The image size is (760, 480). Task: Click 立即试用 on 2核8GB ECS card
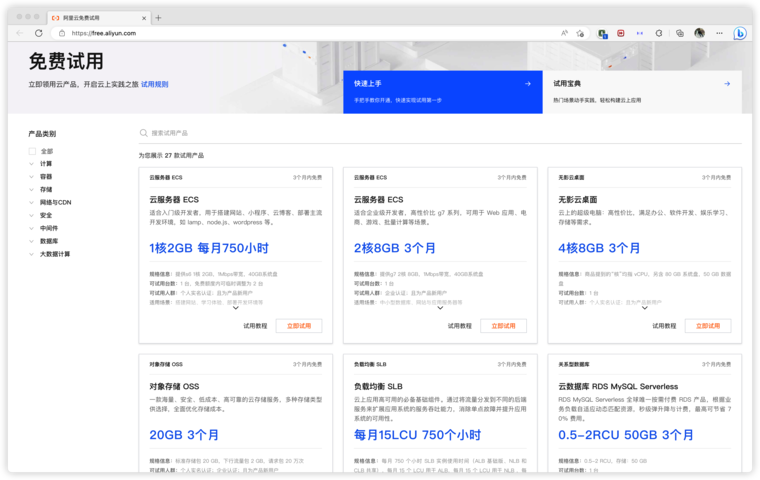(x=504, y=326)
